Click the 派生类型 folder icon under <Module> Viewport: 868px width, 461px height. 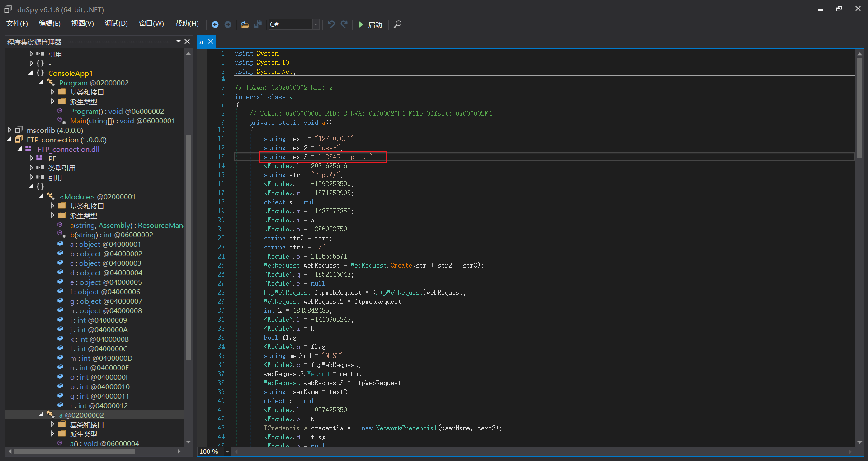coord(62,215)
